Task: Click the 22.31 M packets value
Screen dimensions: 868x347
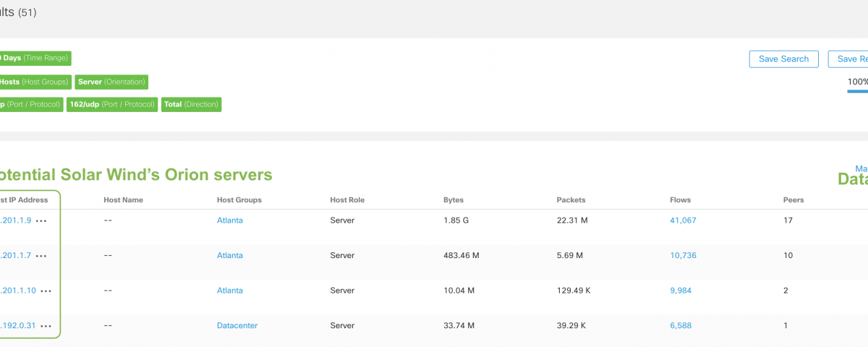Action: pos(573,220)
